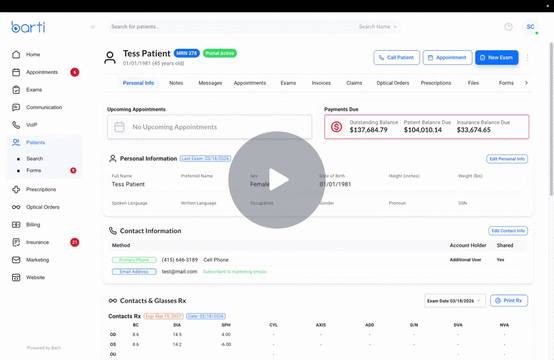Start a New Exam
Viewport: 554px width, 360px height.
(x=496, y=58)
